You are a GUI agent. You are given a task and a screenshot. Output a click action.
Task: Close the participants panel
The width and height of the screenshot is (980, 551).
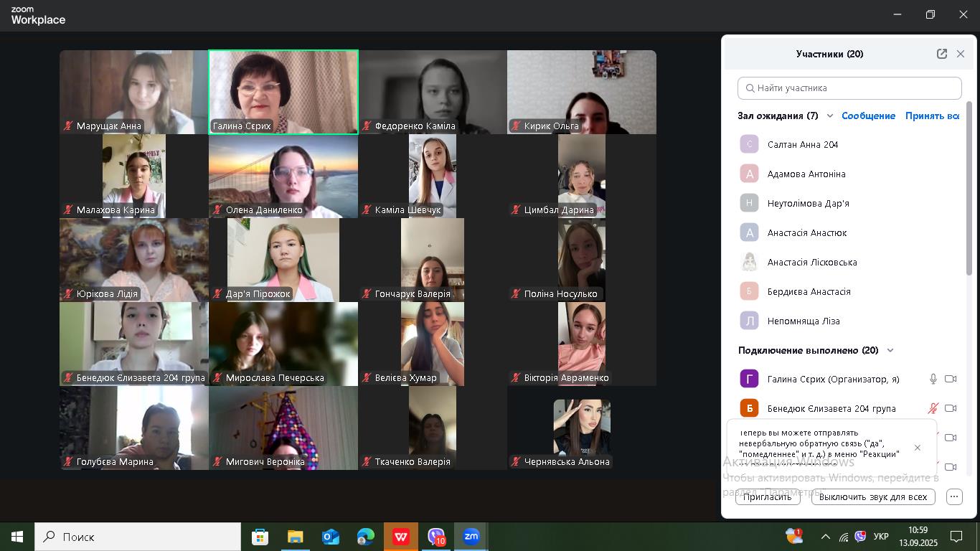point(961,54)
